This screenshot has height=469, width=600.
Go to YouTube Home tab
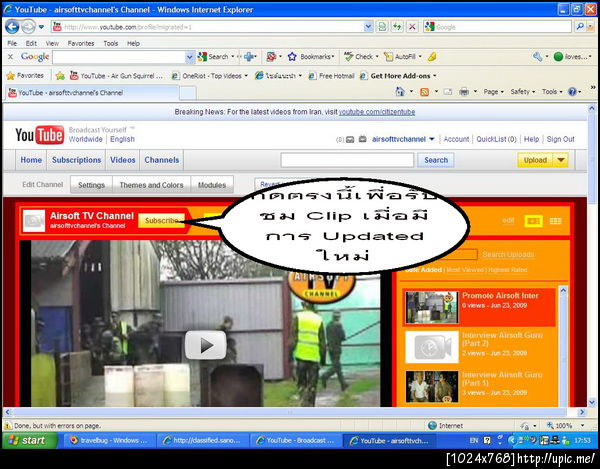click(31, 160)
